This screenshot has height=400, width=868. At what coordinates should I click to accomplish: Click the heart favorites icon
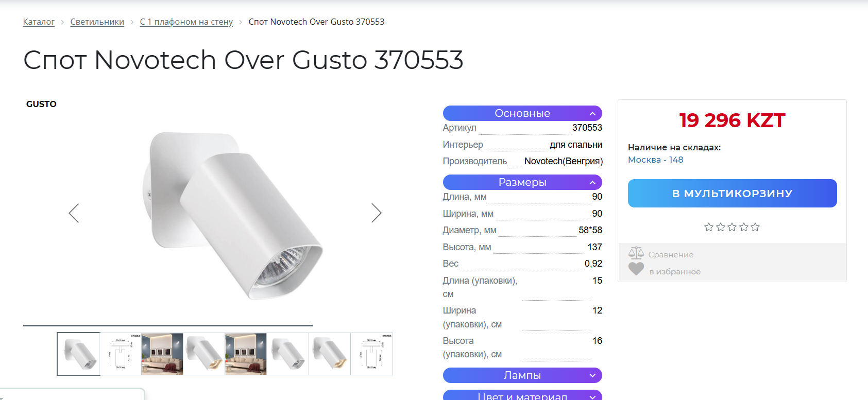[x=636, y=269]
